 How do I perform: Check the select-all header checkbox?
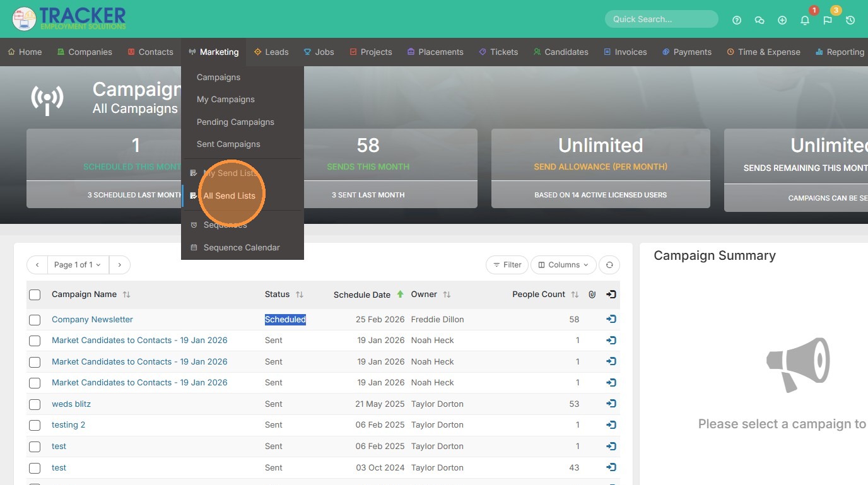click(35, 295)
